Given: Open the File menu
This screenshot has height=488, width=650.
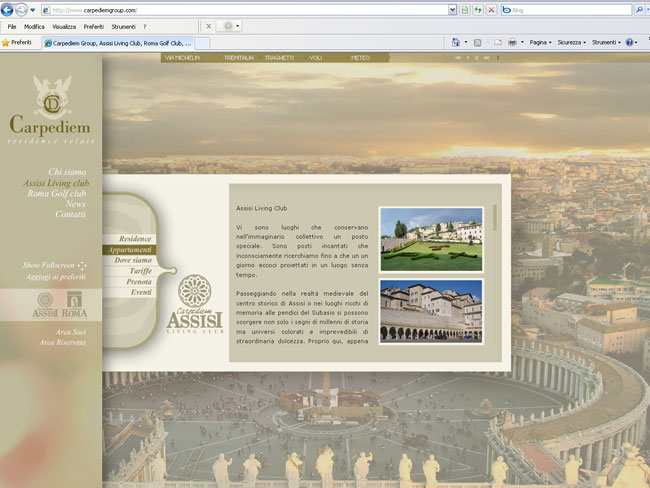Looking at the screenshot, I should point(12,27).
